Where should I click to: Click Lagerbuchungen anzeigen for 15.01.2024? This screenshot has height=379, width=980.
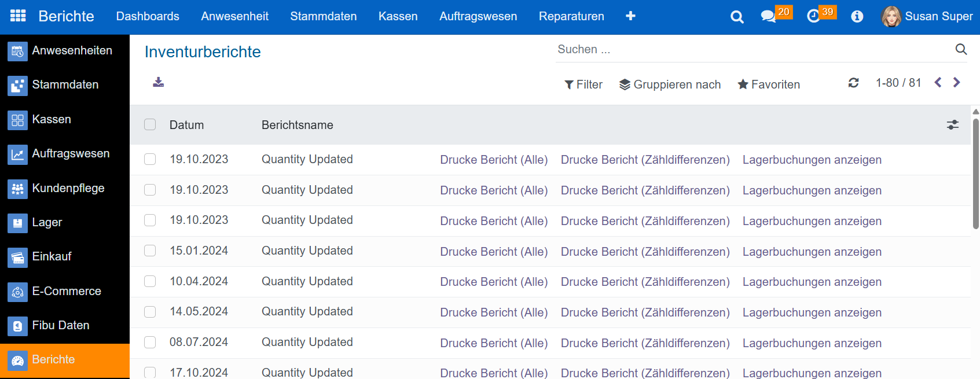[812, 252]
